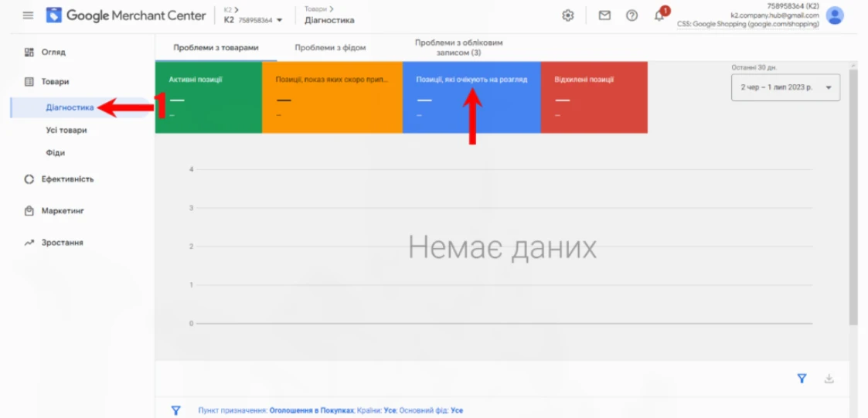868x418 pixels.
Task: Click the help question mark icon
Action: click(631, 15)
